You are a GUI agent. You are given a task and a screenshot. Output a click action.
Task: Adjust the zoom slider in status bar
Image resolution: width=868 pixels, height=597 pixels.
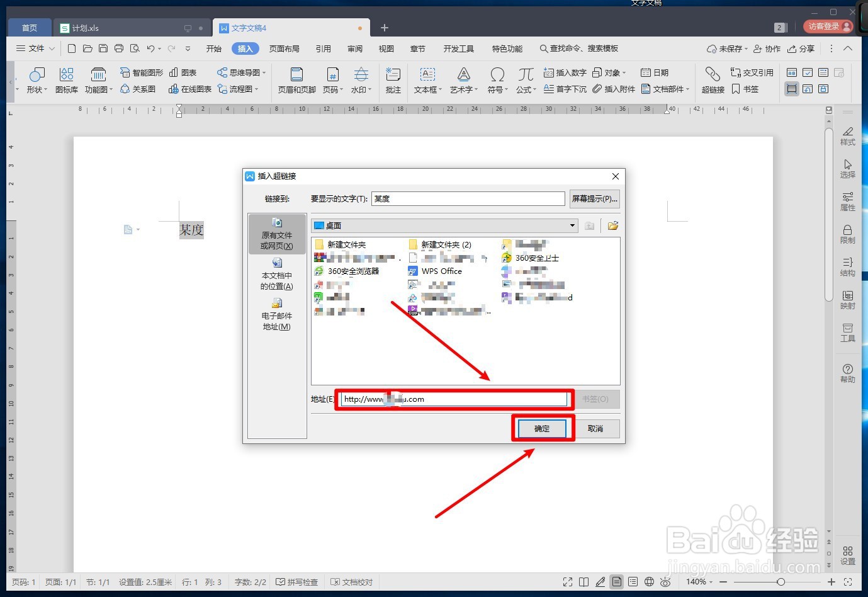pyautogui.click(x=781, y=582)
